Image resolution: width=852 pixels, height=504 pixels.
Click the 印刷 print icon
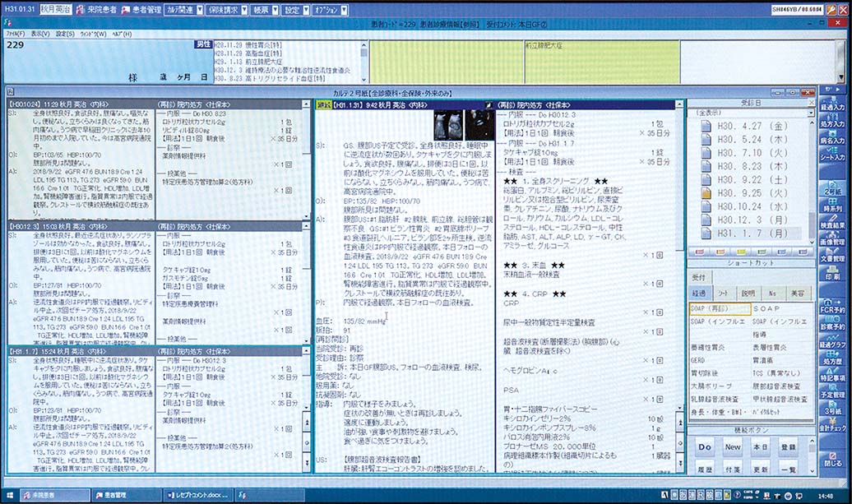tap(832, 275)
